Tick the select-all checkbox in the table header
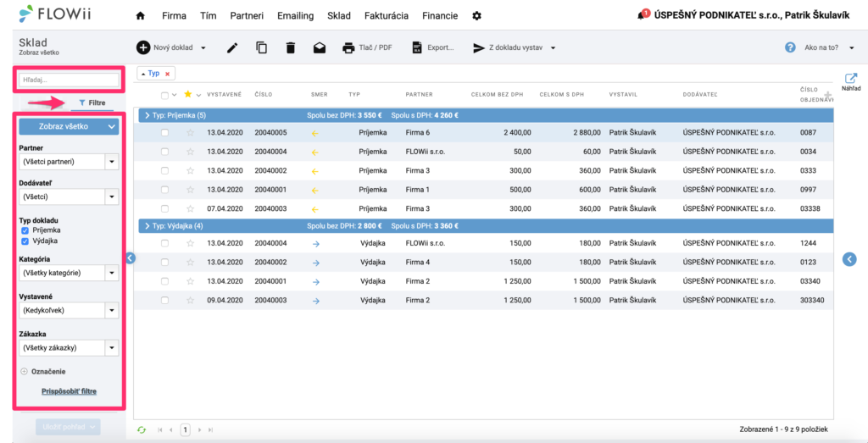The height and width of the screenshot is (443, 868). pos(164,95)
